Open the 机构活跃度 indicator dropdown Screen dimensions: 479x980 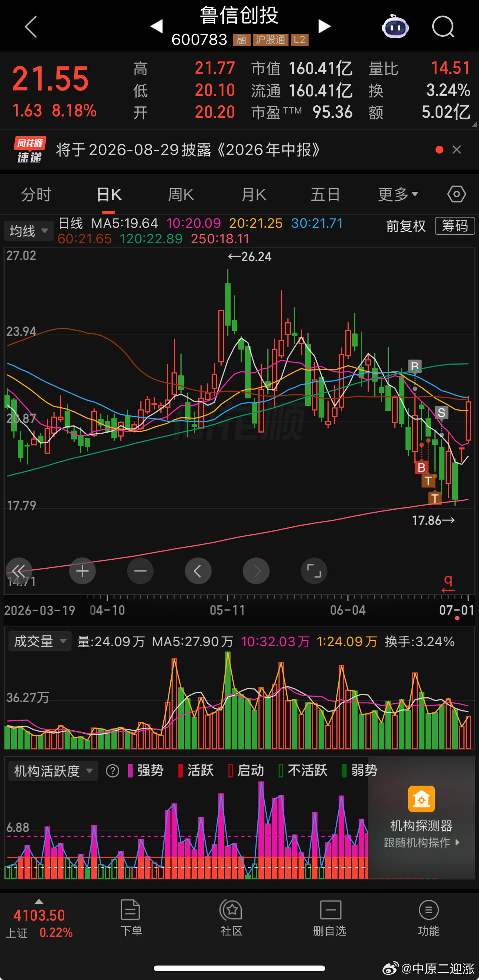click(53, 771)
